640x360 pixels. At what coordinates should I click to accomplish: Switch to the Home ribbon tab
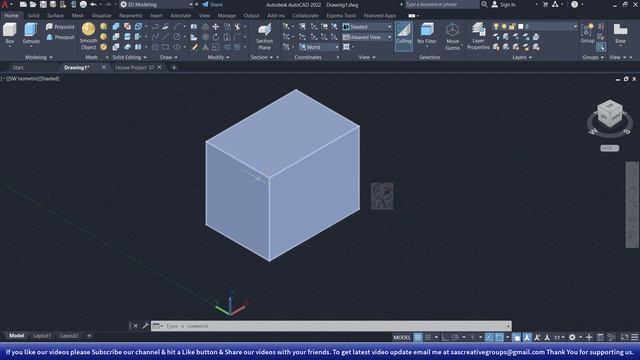pyautogui.click(x=11, y=16)
